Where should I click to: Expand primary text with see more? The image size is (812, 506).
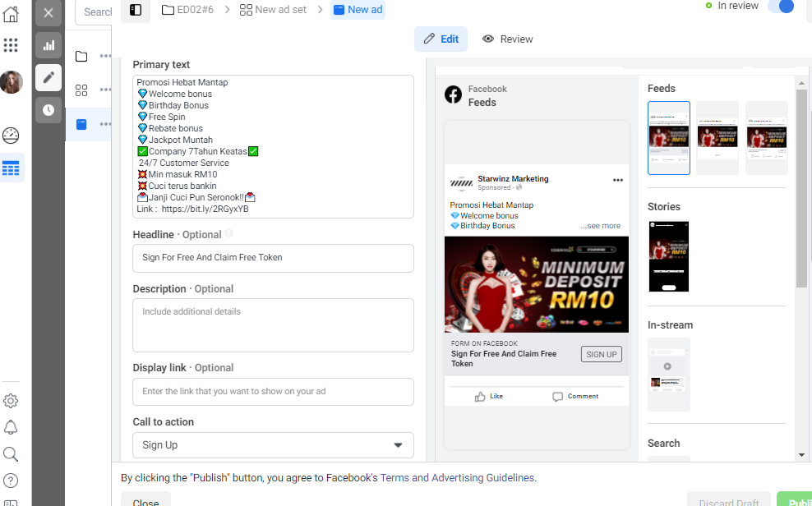point(600,226)
